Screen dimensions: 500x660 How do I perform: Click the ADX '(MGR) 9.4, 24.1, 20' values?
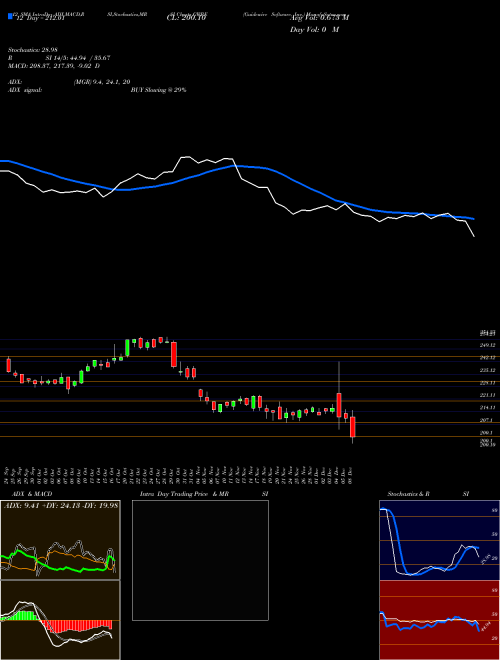pos(102,82)
